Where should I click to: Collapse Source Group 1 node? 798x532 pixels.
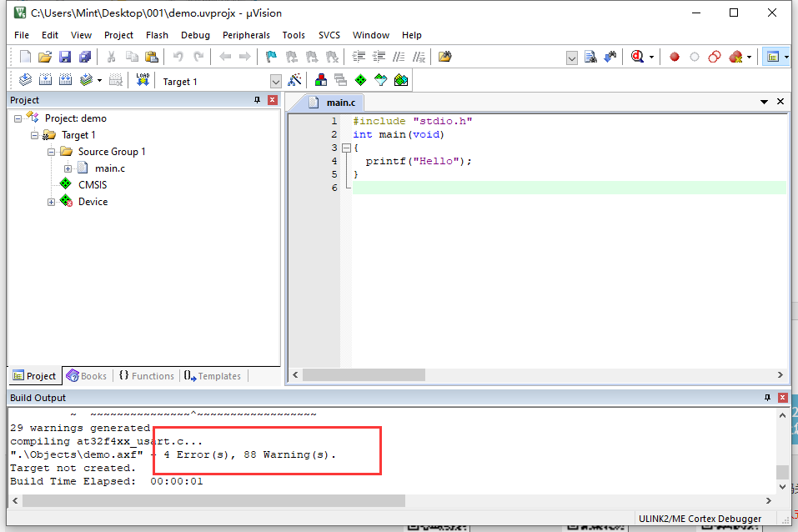pyautogui.click(x=52, y=153)
